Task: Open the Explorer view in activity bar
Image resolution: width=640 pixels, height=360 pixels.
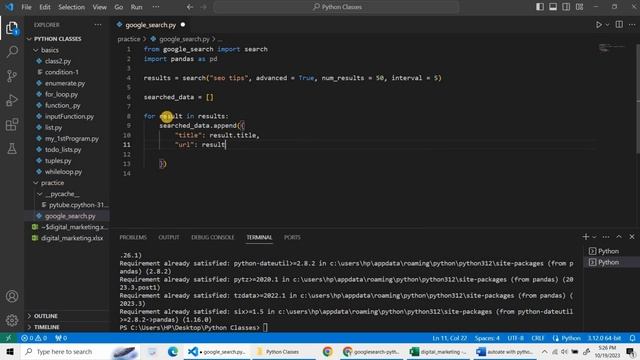Action: [x=12, y=28]
